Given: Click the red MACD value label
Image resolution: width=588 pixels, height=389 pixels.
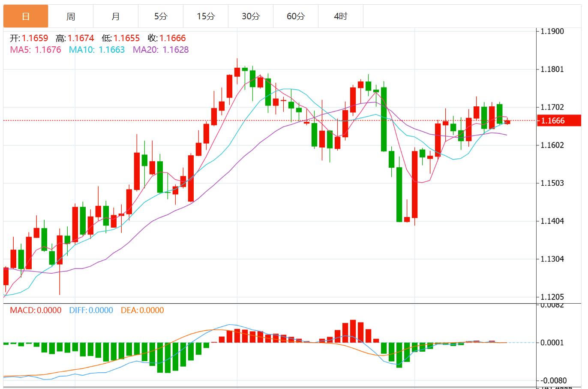Looking at the screenshot, I should [36, 310].
